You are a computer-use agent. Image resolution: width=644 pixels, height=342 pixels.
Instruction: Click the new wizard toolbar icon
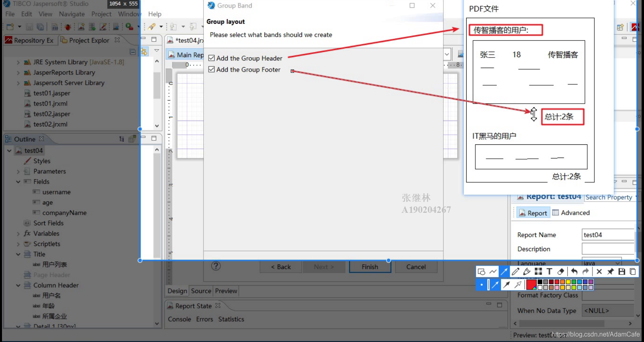click(10, 27)
